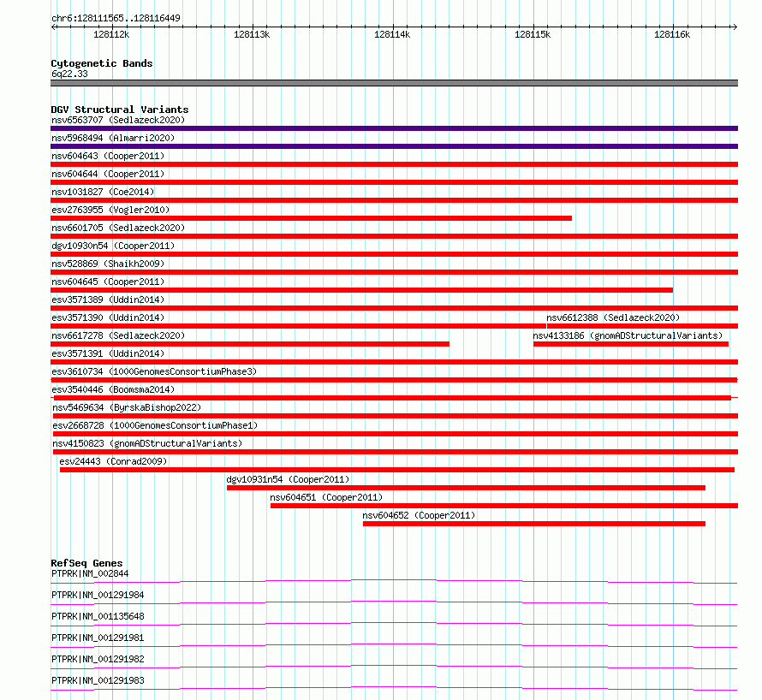The image size is (762, 700).
Task: Click the gray 6q22.33 cytogenetic band bar
Action: (394, 83)
